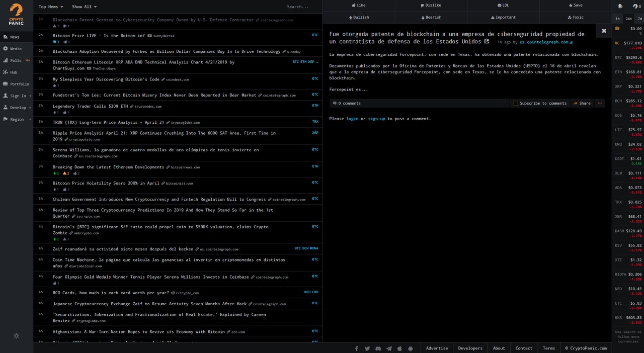The height and width of the screenshot is (353, 644).
Task: Open the Apple app footer icon
Action: pos(399,348)
